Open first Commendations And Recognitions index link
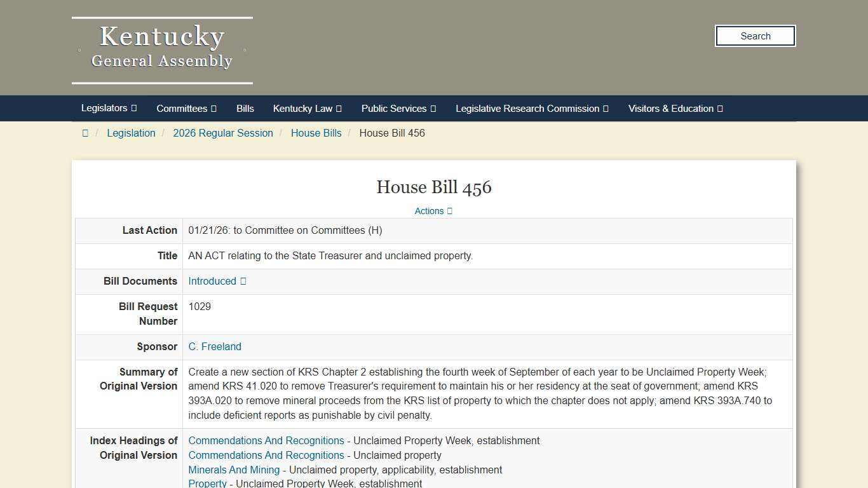868x488 pixels. coord(266,440)
